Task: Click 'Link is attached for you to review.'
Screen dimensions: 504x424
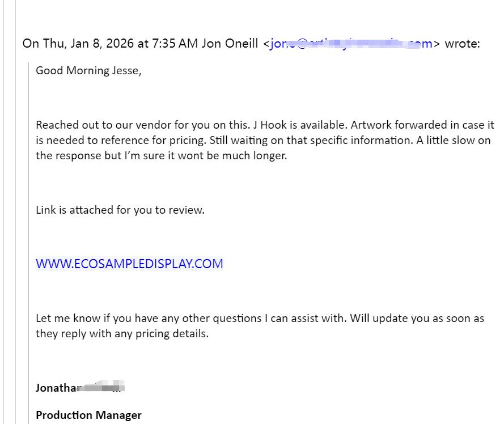Action: pyautogui.click(x=120, y=210)
